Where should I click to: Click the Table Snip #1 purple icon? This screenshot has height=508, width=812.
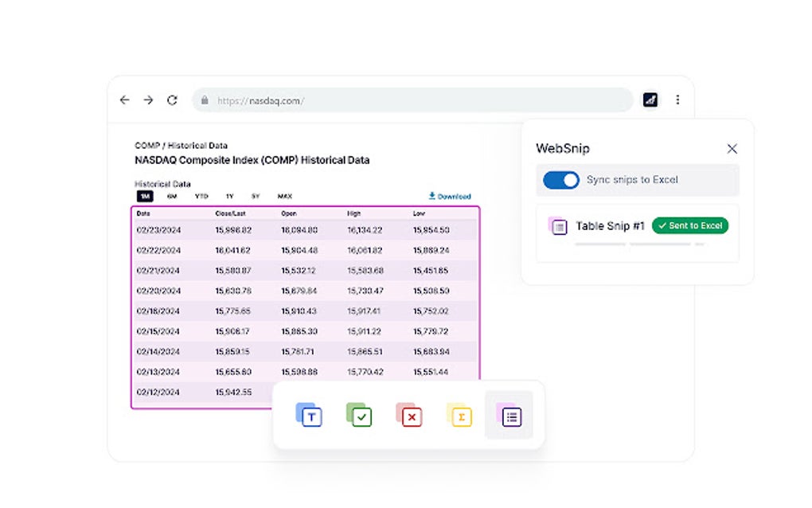click(x=557, y=226)
